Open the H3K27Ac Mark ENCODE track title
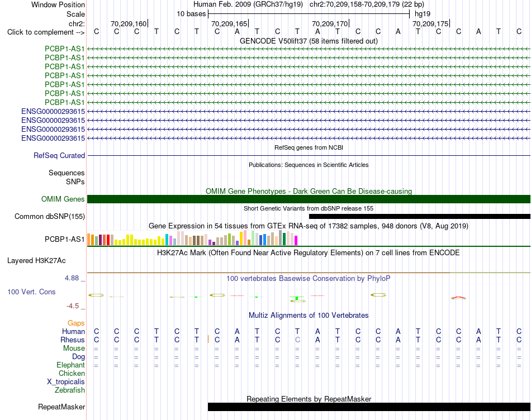Viewport: 531px width, 420px height. pyautogui.click(x=309, y=253)
